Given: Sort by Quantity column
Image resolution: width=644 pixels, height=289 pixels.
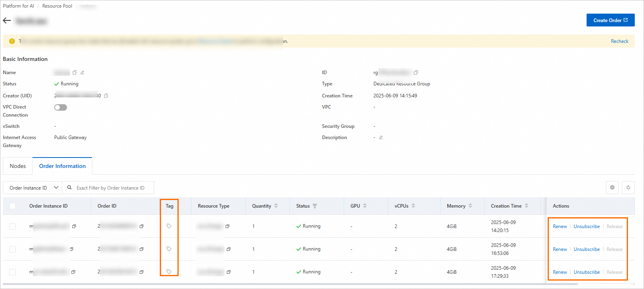Looking at the screenshot, I should point(276,206).
